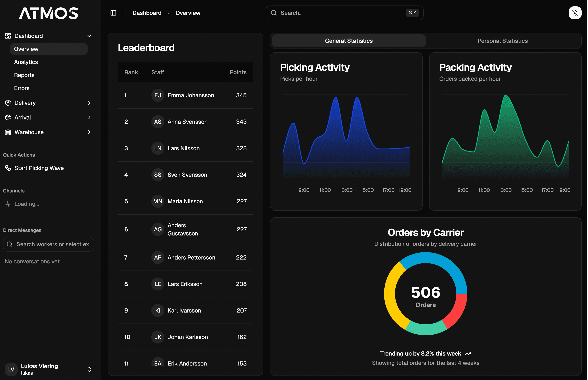Click inside the Search field at the top
Viewport: 588px width, 380px height.
pos(343,13)
